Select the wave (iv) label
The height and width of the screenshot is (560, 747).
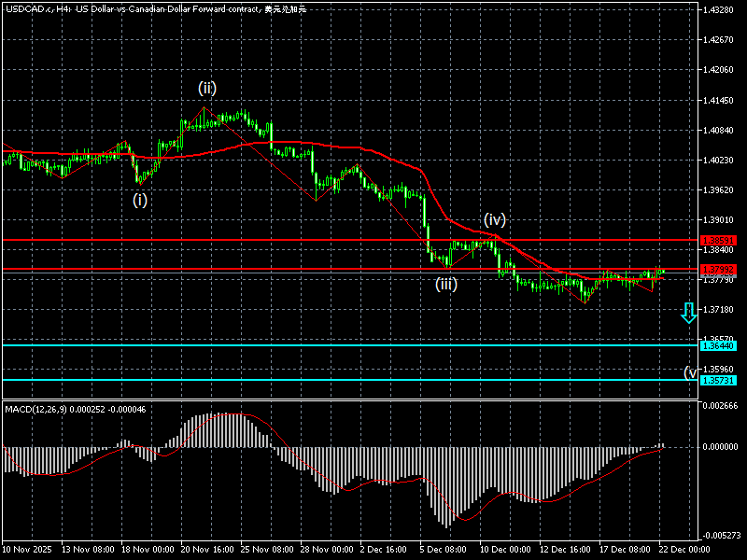coord(494,219)
